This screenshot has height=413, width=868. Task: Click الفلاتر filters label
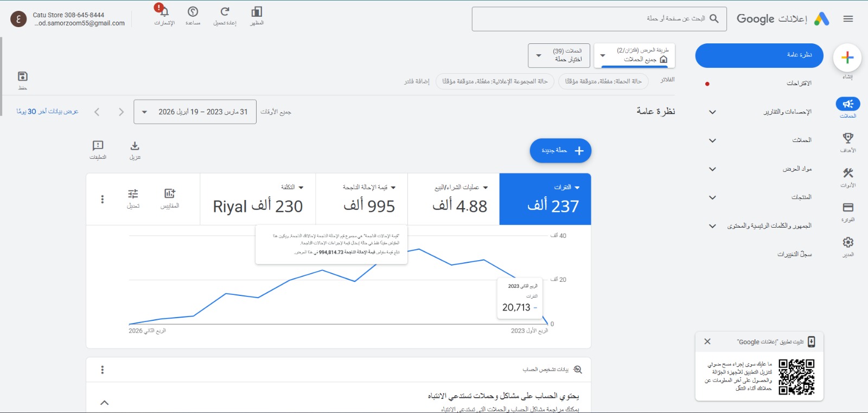667,80
